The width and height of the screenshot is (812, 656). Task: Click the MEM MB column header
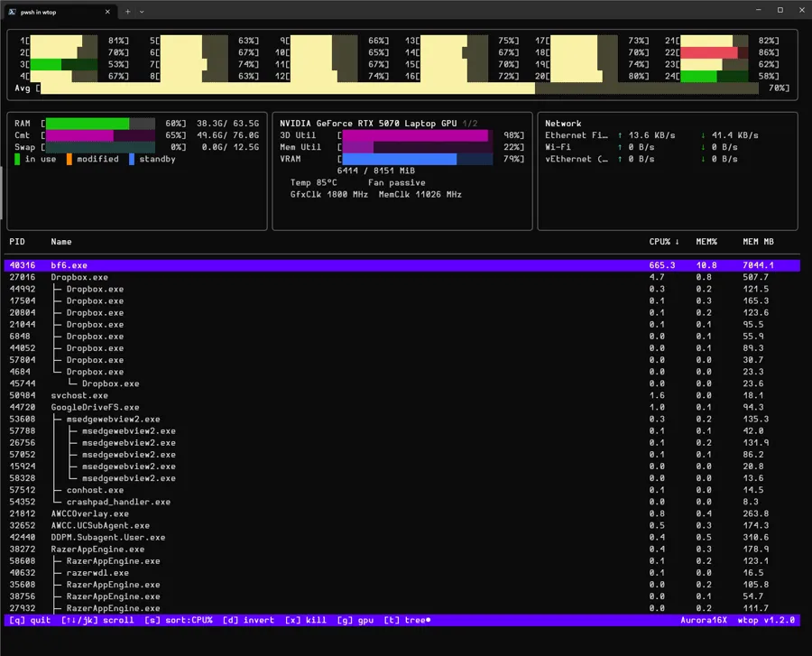click(758, 241)
